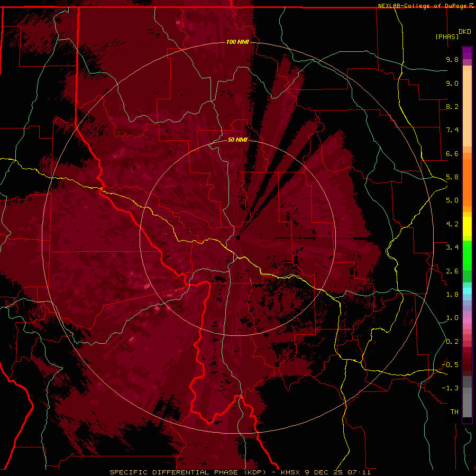Click the 0.2 color scale value

(x=452, y=342)
